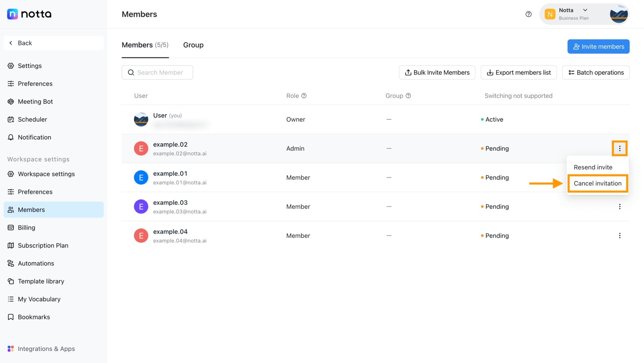Image resolution: width=644 pixels, height=363 pixels.
Task: Click the example.01@notta.ai email text
Action: (180, 183)
